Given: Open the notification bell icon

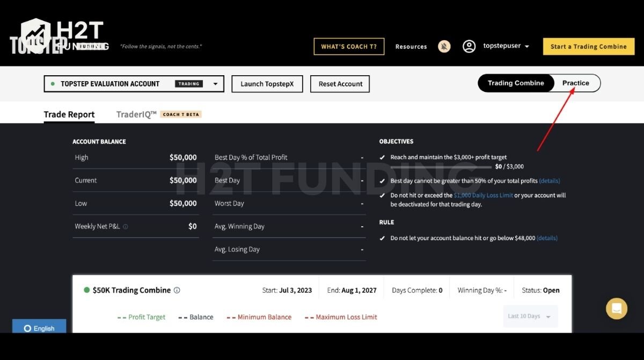Looking at the screenshot, I should pyautogui.click(x=444, y=46).
